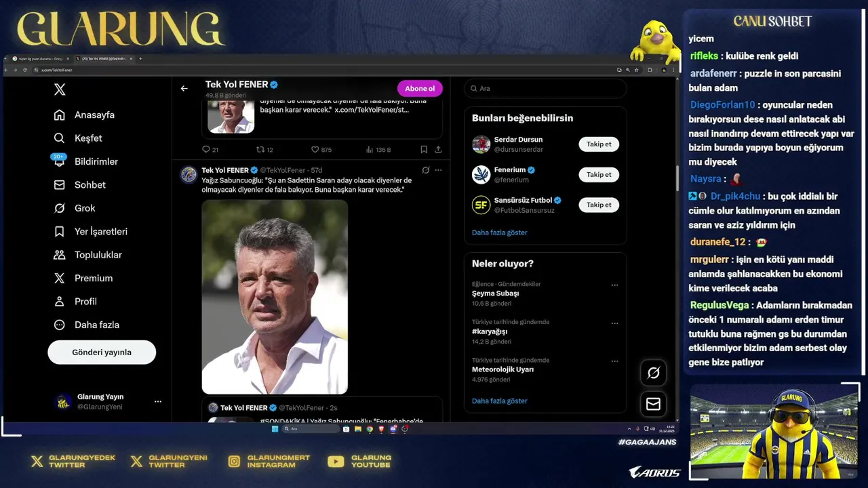Share the top post
Viewport: 868px width, 488px height.
tap(438, 150)
